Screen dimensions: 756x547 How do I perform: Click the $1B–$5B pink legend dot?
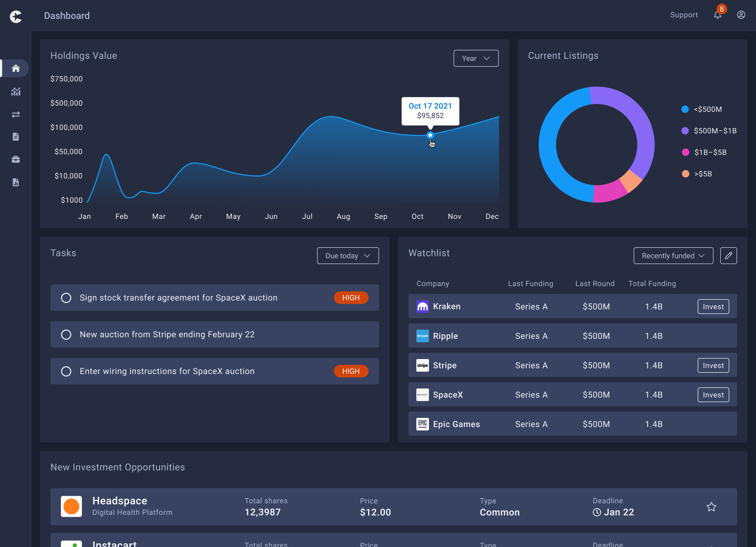[x=685, y=152]
